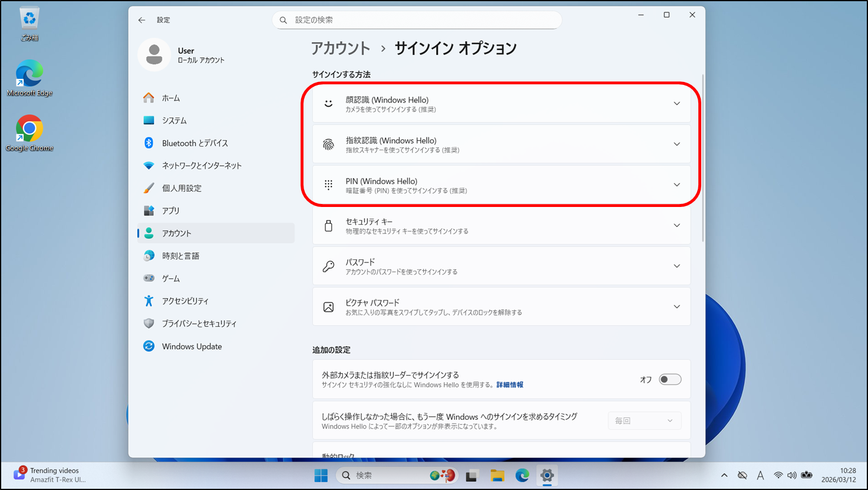868x490 pixels.
Task: Open 個人用設定 in the sidebar
Action: pos(216,188)
